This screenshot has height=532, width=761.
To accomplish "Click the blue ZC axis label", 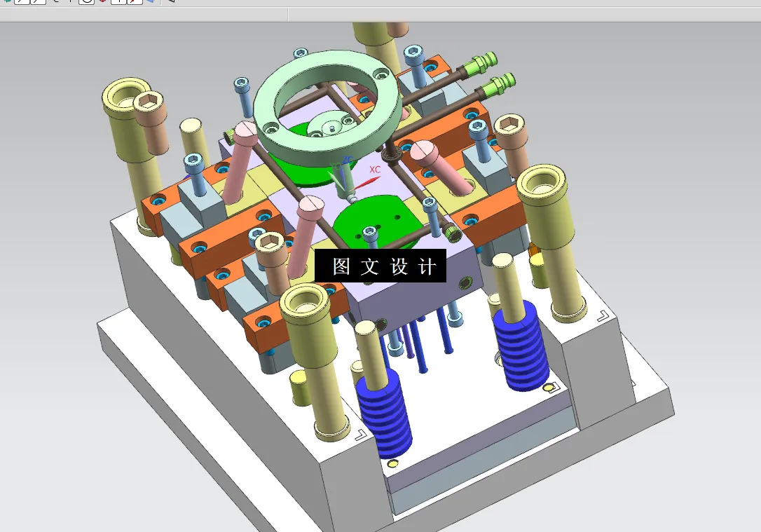I will click(347, 160).
